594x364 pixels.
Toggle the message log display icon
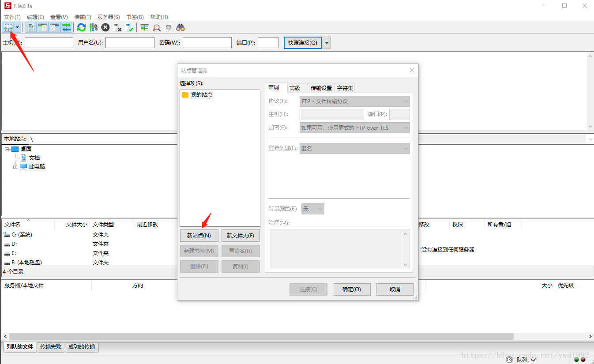[x=30, y=27]
